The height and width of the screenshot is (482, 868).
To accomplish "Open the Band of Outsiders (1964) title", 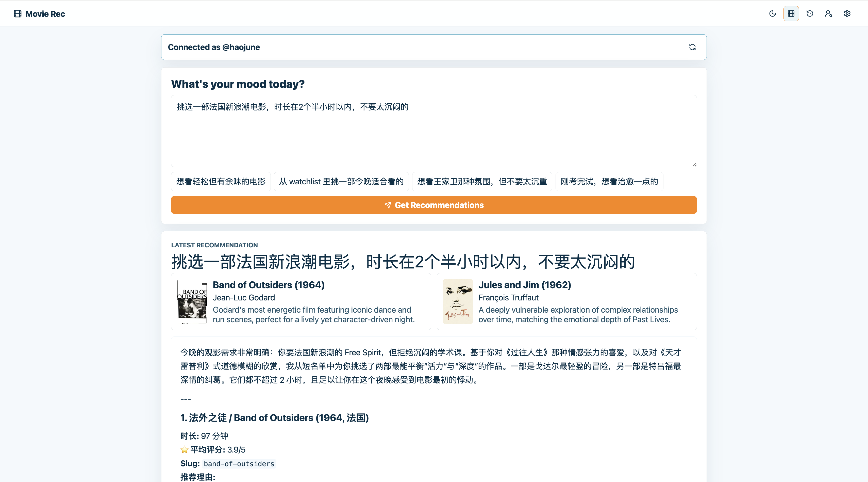I will pos(269,285).
